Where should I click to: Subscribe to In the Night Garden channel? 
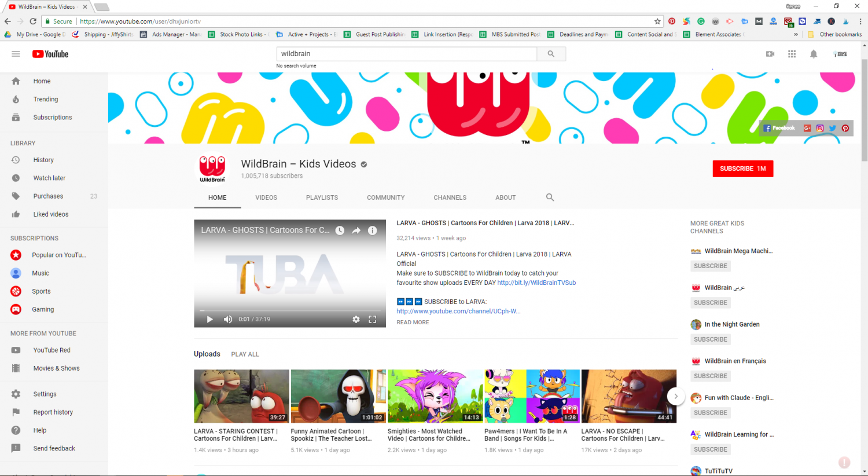coord(710,339)
